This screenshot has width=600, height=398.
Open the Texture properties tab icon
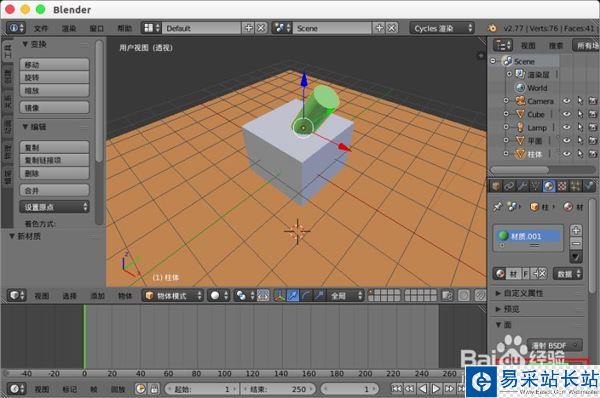[x=562, y=186]
